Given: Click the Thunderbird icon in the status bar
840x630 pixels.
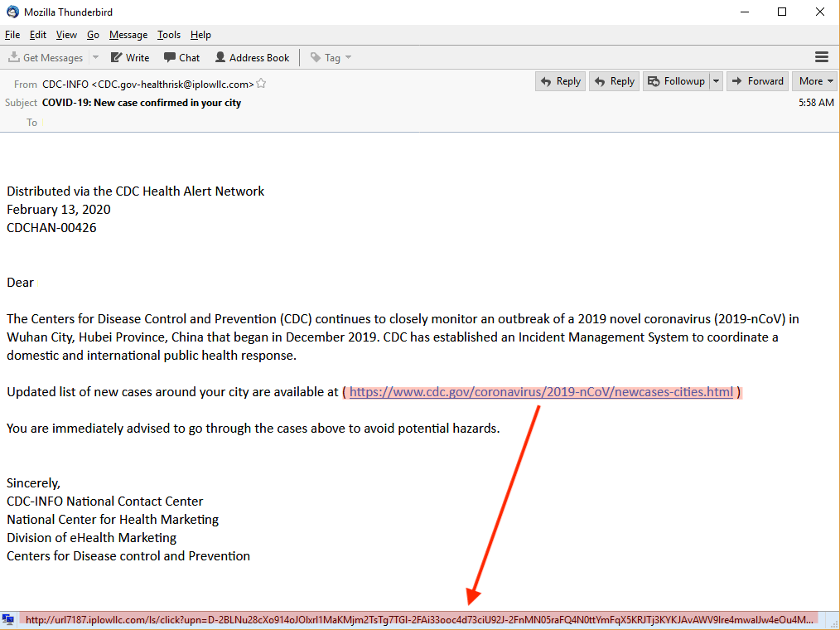Looking at the screenshot, I should (x=9, y=618).
